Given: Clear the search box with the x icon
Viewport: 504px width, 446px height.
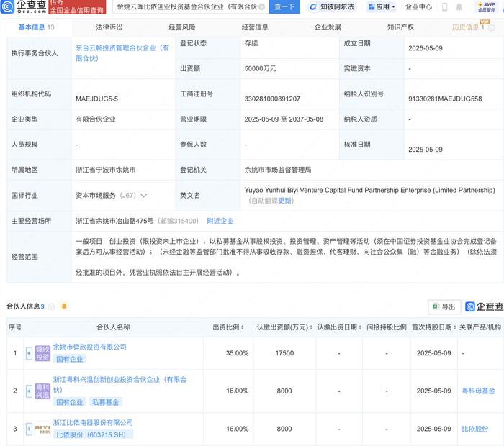Looking at the screenshot, I should (261, 6).
